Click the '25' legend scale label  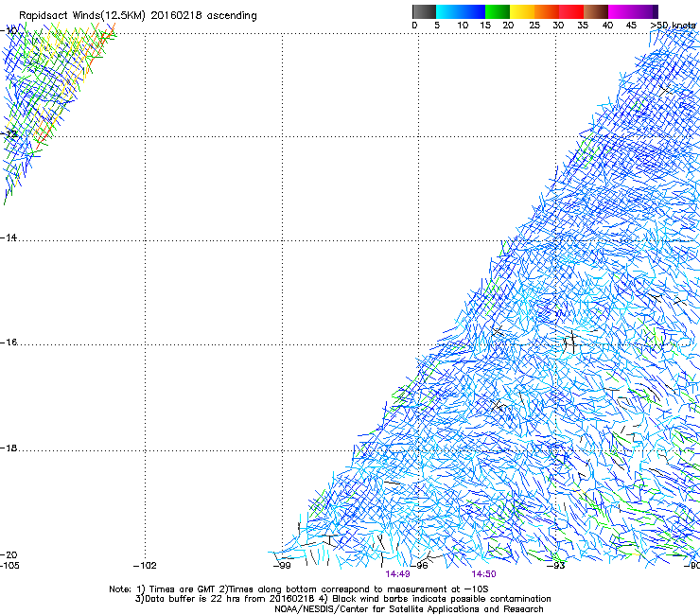[x=534, y=26]
